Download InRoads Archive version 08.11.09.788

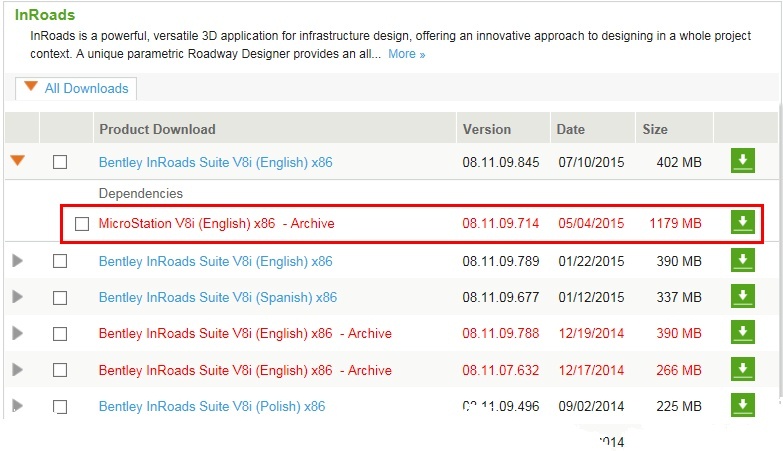click(742, 333)
